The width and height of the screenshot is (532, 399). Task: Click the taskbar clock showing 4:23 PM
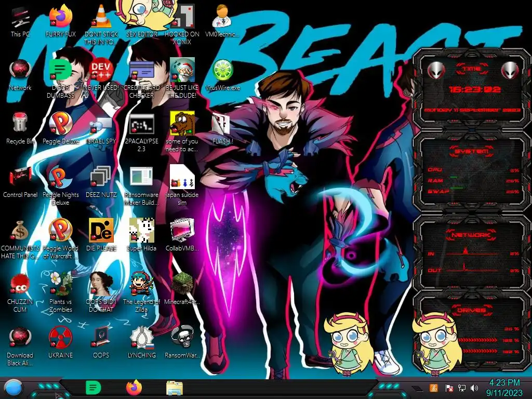point(504,388)
